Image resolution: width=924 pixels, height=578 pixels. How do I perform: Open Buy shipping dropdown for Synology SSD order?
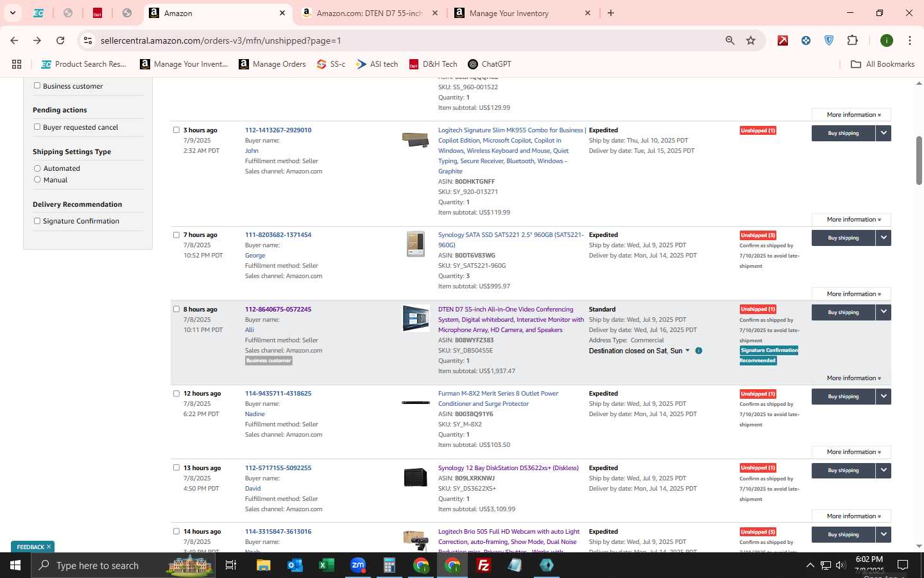884,238
